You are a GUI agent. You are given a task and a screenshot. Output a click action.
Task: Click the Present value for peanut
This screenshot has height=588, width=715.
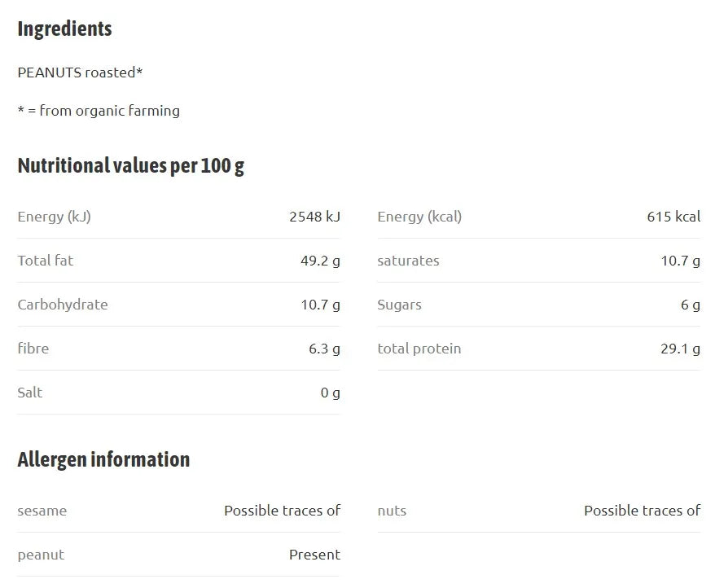tap(314, 555)
